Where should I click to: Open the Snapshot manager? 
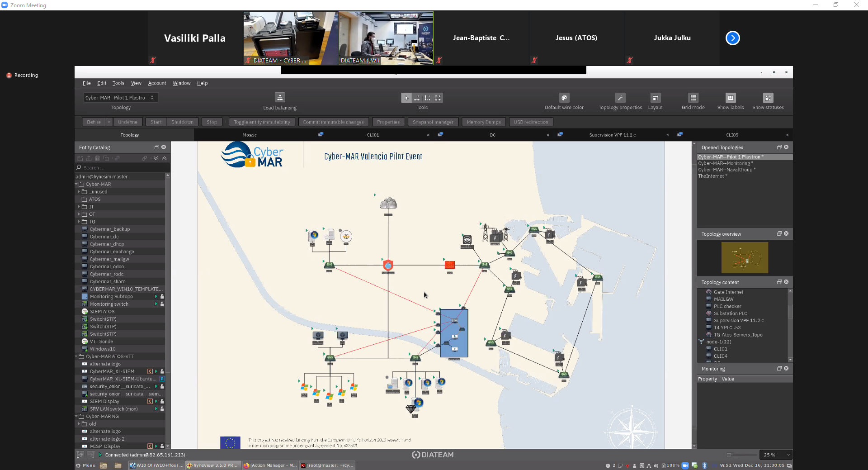(433, 122)
